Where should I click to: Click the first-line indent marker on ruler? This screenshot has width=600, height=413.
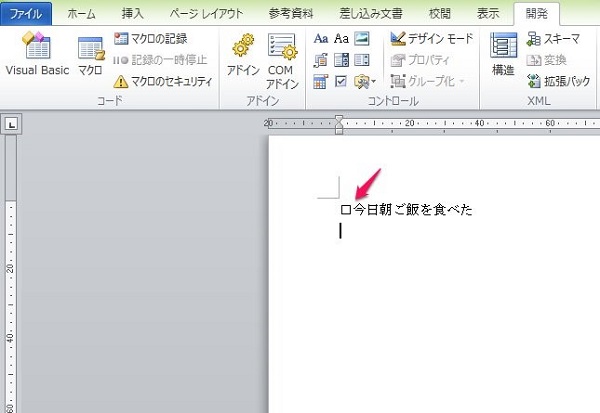tap(339, 119)
